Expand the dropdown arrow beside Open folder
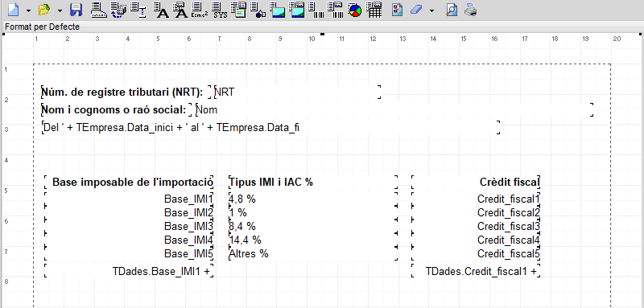Viewport: 644px width, 308px height. [x=60, y=10]
